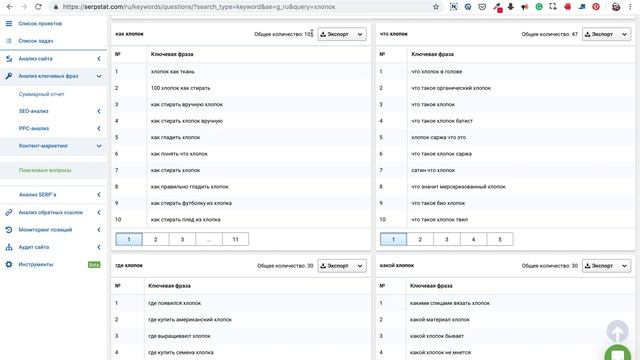Click the phrase хлопок как ткань
The height and width of the screenshot is (360, 640).
[173, 71]
